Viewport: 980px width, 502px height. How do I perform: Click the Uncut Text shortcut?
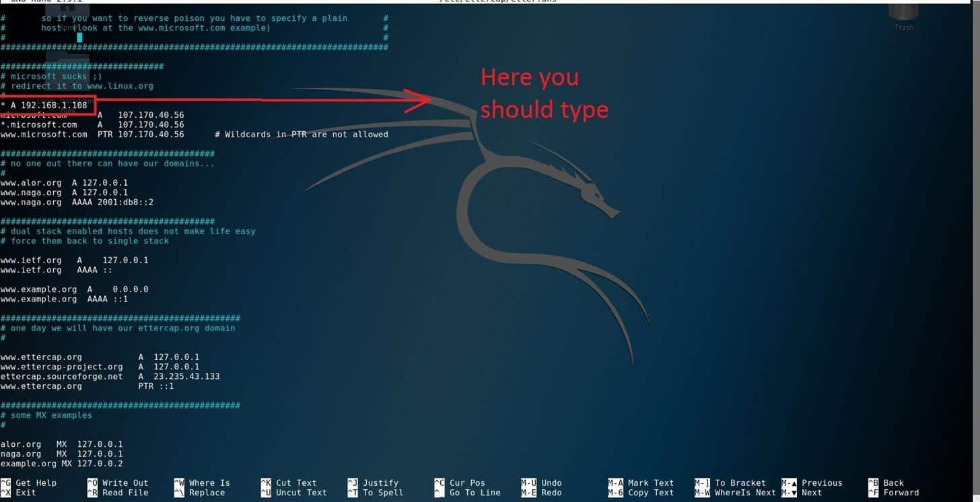coord(294,493)
